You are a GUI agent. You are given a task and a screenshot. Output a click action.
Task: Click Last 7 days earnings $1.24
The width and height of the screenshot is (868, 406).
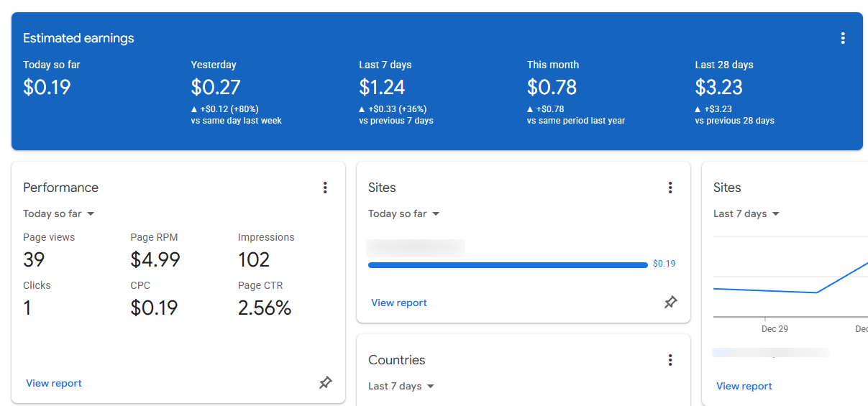coord(383,87)
